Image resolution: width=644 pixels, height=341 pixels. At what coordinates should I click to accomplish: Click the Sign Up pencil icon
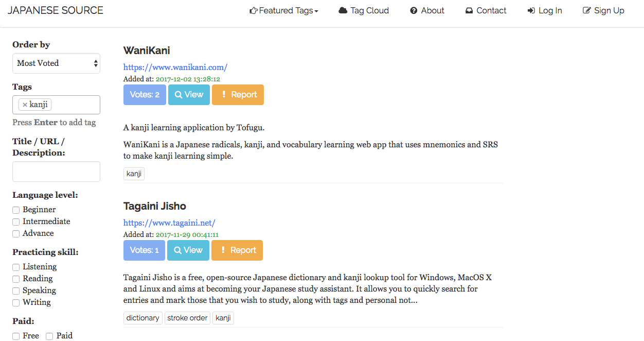(x=586, y=11)
